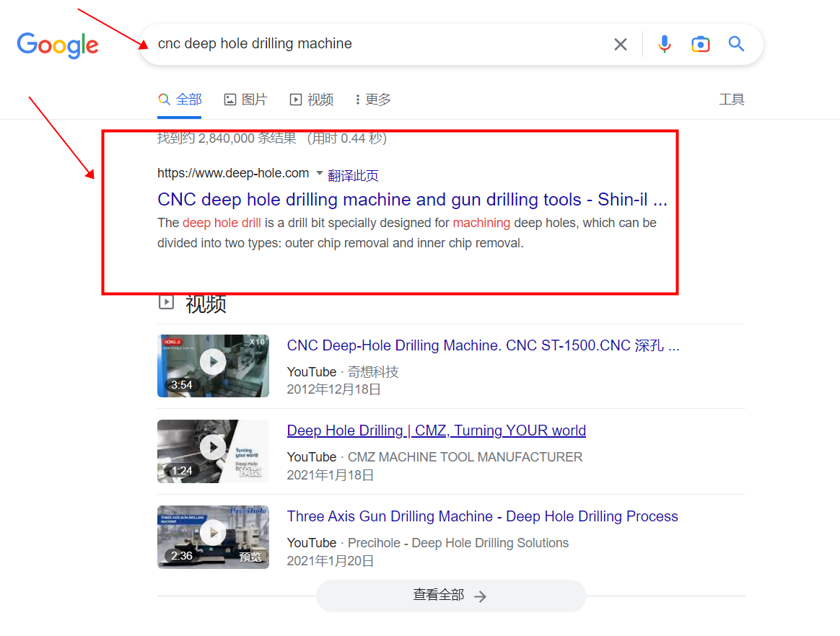Viewport: 840px width, 636px height.
Task: Play the 2:36 Precihole video thumbnail
Action: coord(213,537)
